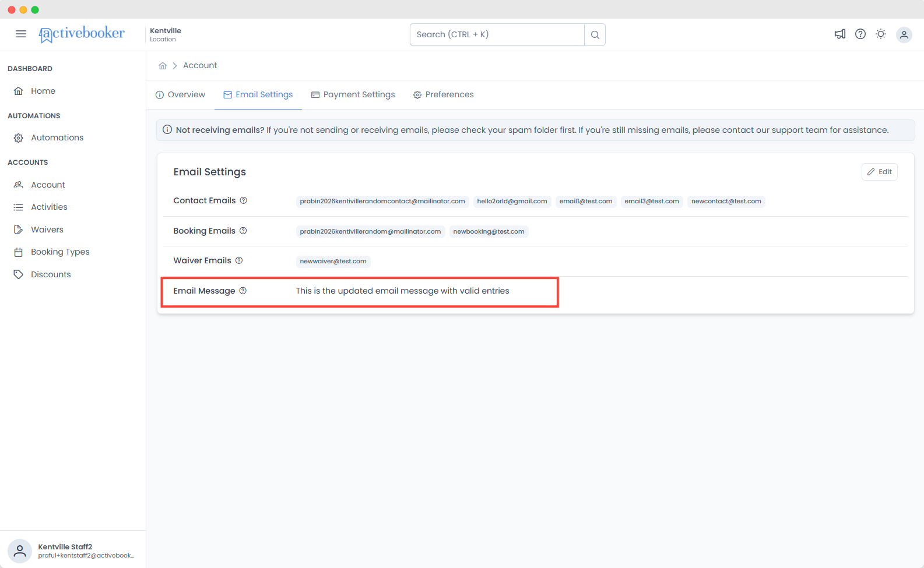Click the newcontact@test.com email chip
The image size is (924, 568).
click(x=726, y=201)
